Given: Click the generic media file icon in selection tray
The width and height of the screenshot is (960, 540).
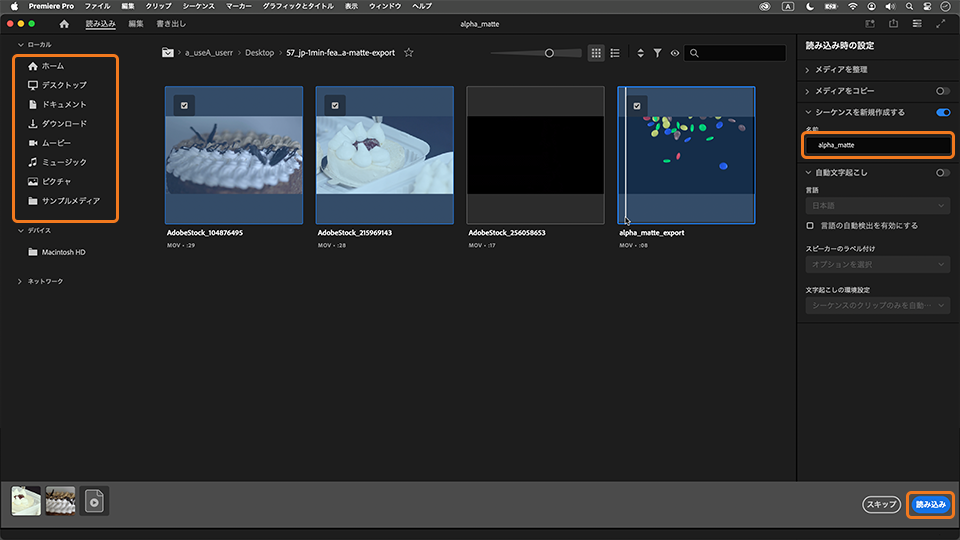Looking at the screenshot, I should 94,501.
